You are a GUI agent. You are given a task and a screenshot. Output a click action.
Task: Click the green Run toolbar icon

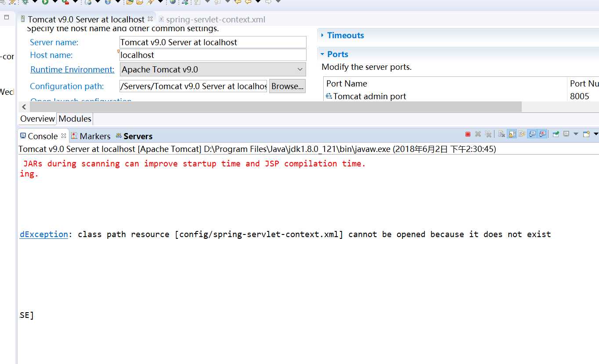click(45, 2)
